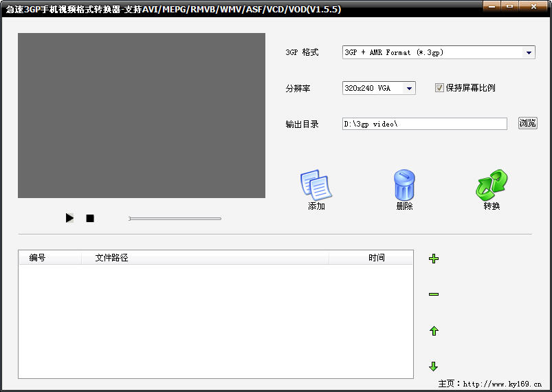Image resolution: width=552 pixels, height=392 pixels.
Task: Move item down with green down arrow
Action: point(434,367)
